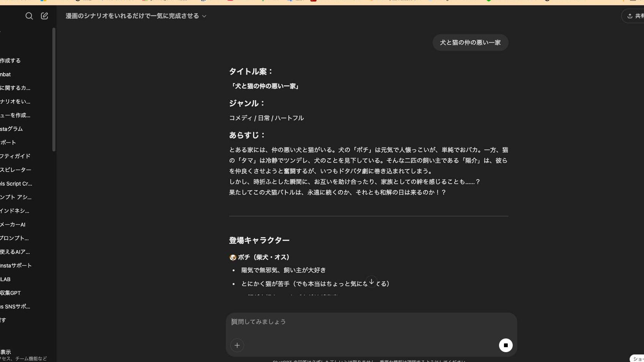Open the GPT title dropdown menu

pyautogui.click(x=136, y=16)
